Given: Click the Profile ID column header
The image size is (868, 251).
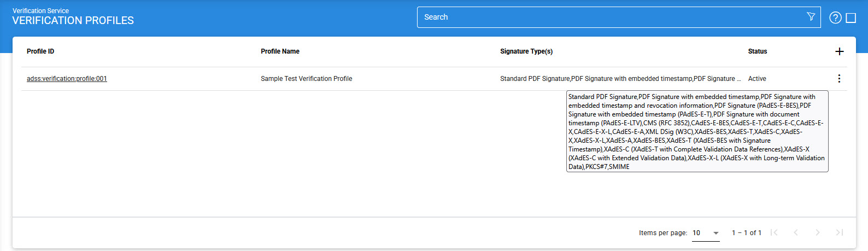Looking at the screenshot, I should coord(40,51).
